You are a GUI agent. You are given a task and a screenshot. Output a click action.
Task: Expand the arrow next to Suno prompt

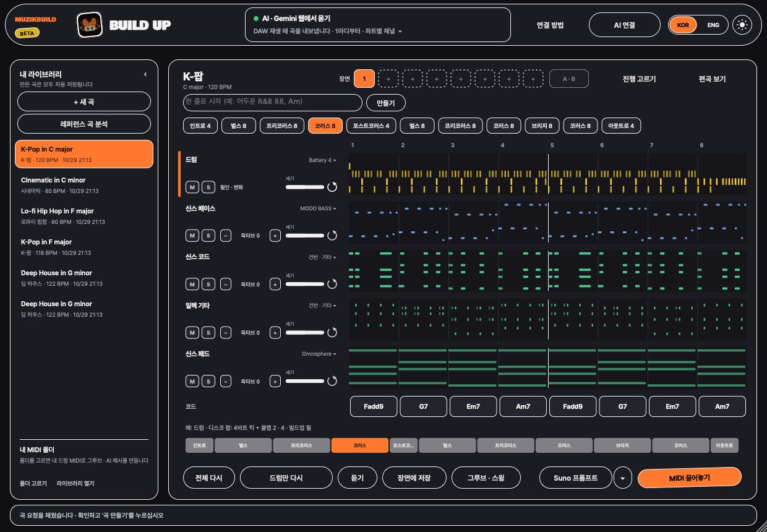coord(623,478)
